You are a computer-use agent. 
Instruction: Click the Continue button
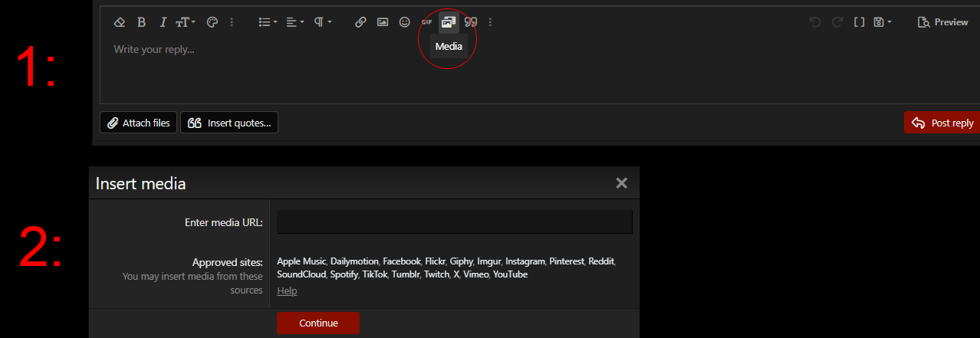pos(318,323)
